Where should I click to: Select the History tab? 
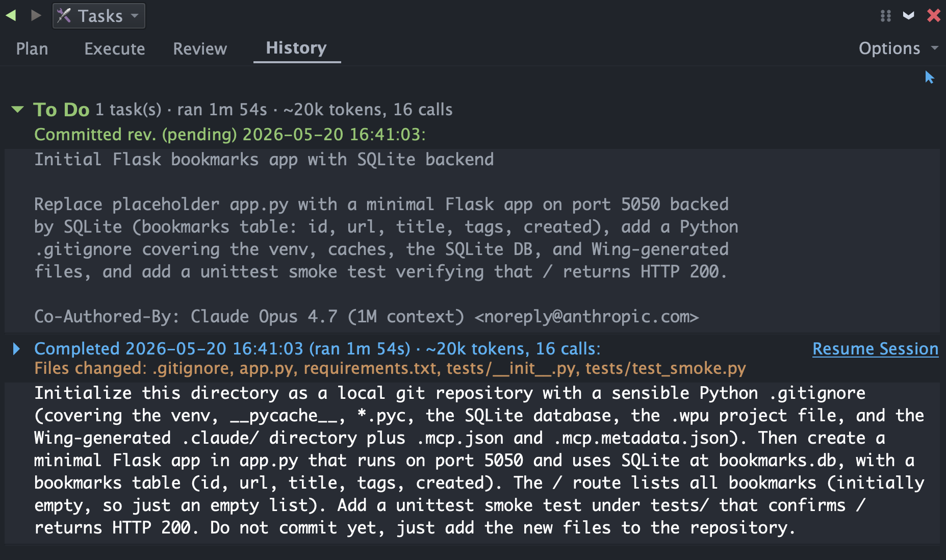pyautogui.click(x=297, y=48)
